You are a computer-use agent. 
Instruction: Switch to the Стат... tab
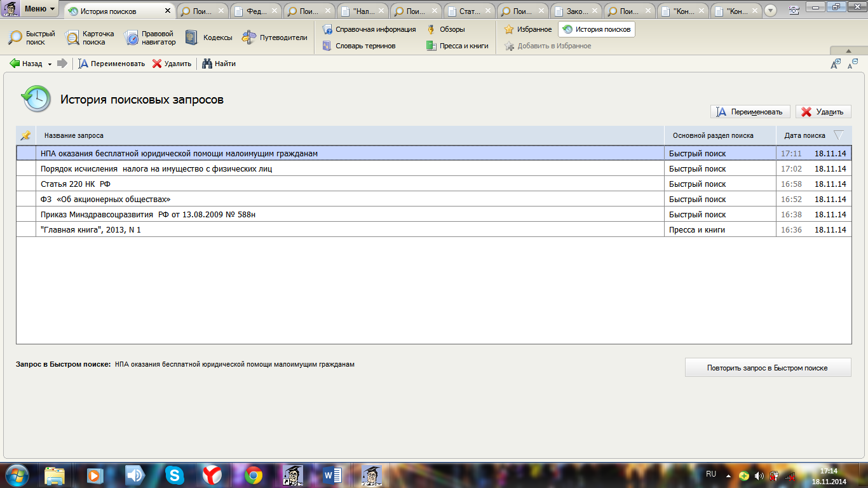tap(470, 11)
